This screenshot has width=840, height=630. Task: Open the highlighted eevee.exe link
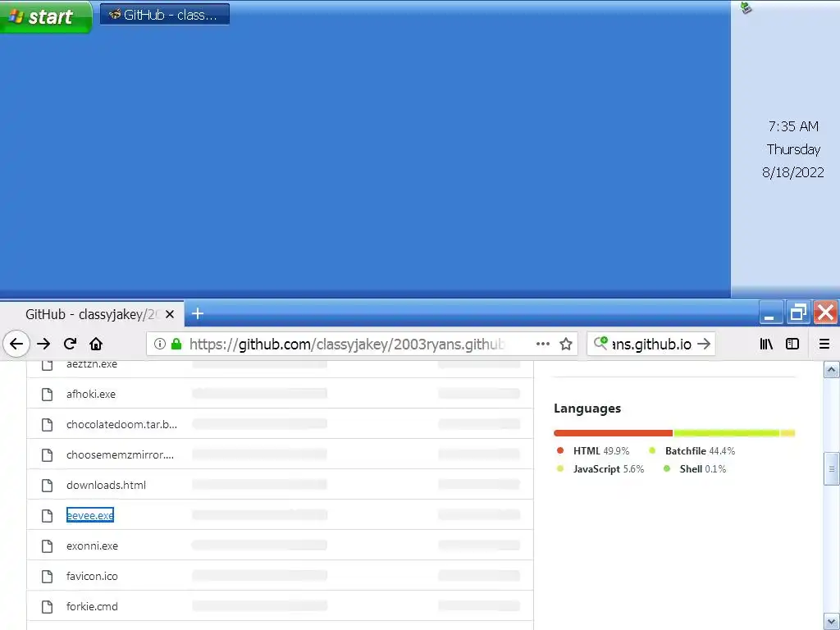coord(90,515)
